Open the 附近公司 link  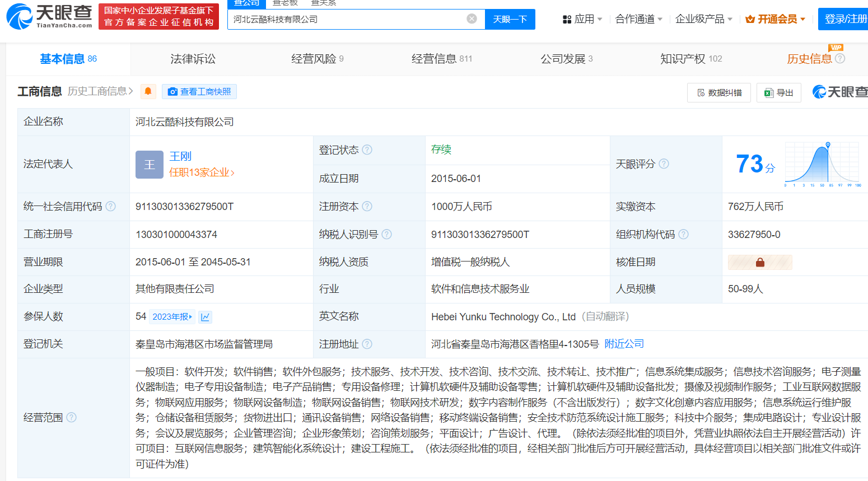[x=624, y=344]
